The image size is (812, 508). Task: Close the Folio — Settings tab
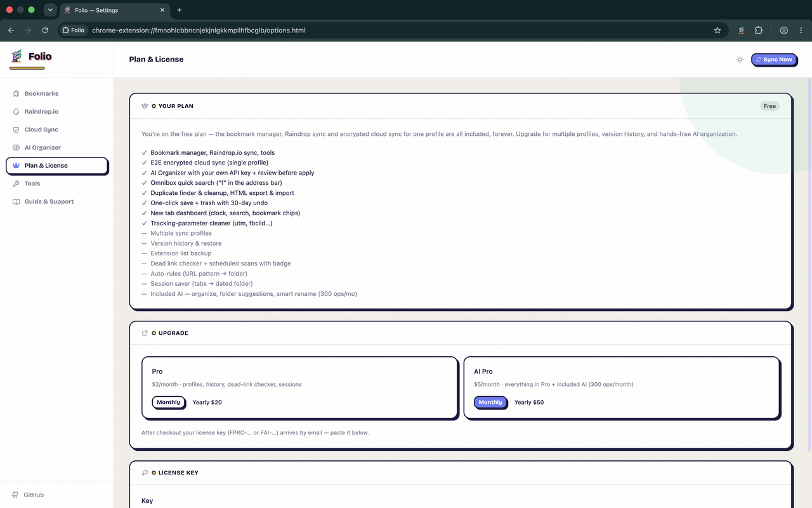pos(162,10)
